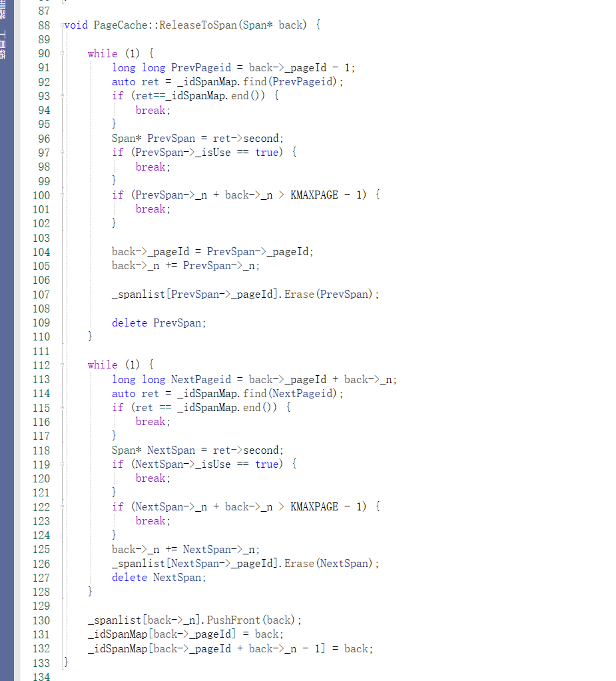Image resolution: width=616 pixels, height=681 pixels.
Task: Click 'back->_pageId' at start of line 104
Action: pyautogui.click(x=151, y=252)
